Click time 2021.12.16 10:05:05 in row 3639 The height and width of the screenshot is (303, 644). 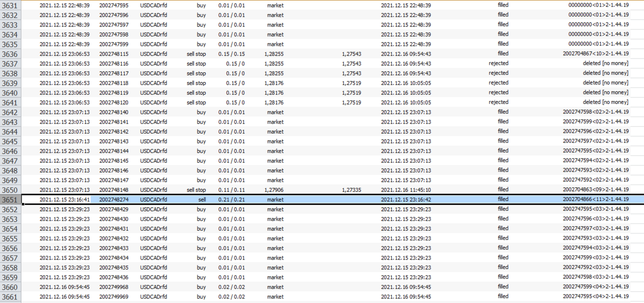[406, 83]
